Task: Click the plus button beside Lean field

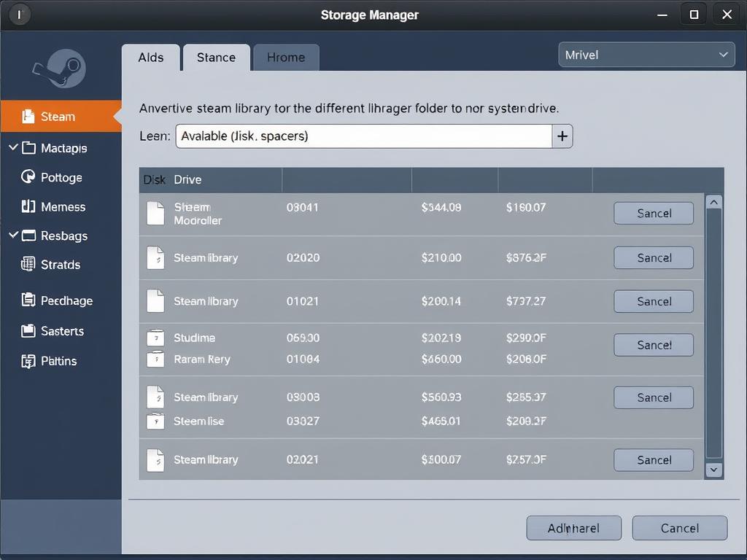Action: pos(562,136)
